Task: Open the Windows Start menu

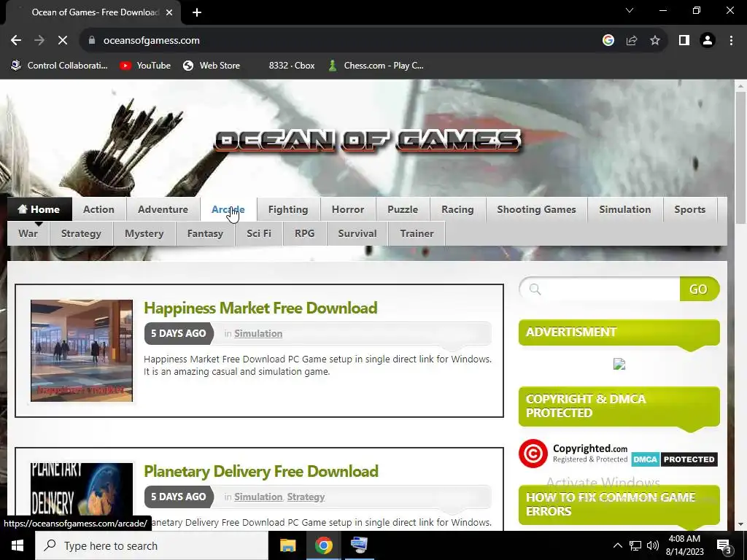Action: [x=18, y=545]
